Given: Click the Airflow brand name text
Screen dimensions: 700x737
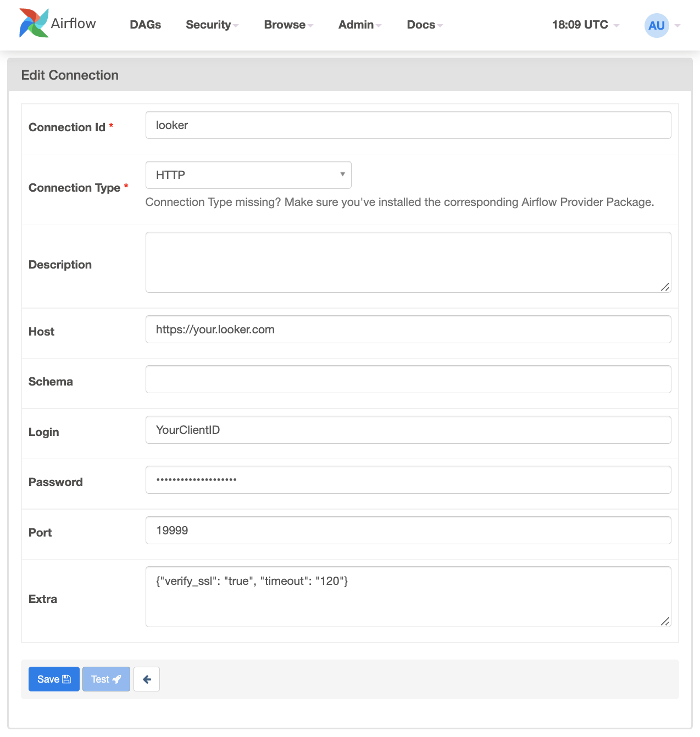Looking at the screenshot, I should tap(73, 23).
